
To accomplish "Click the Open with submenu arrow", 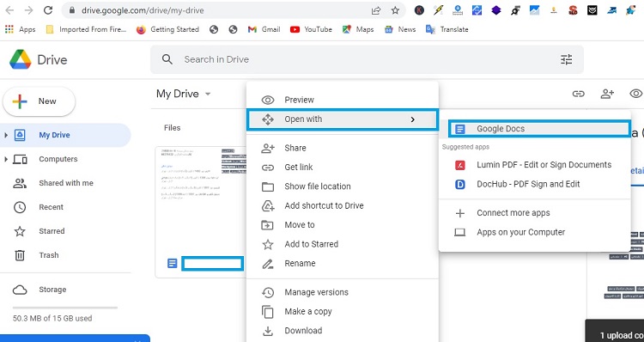I will pyautogui.click(x=413, y=119).
